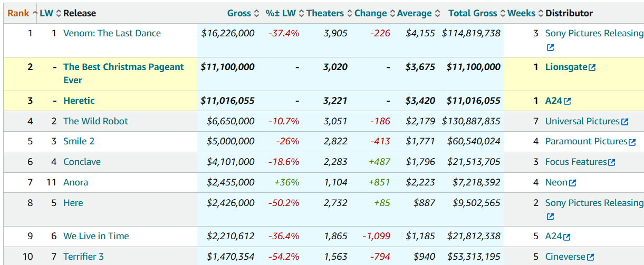Click external link icon next to Focus Features
This screenshot has height=265, width=644.
612,162
